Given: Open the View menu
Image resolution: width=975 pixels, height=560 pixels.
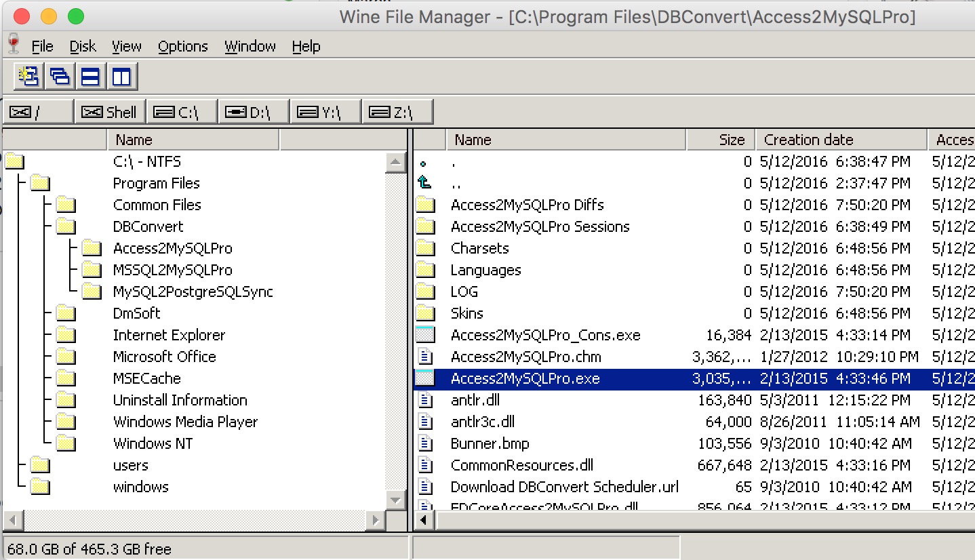Looking at the screenshot, I should (127, 46).
